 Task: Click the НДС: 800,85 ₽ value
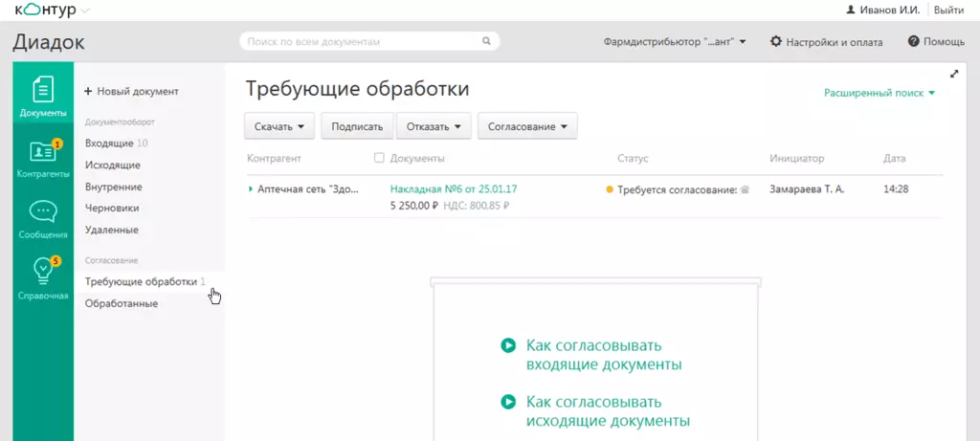click(x=476, y=205)
